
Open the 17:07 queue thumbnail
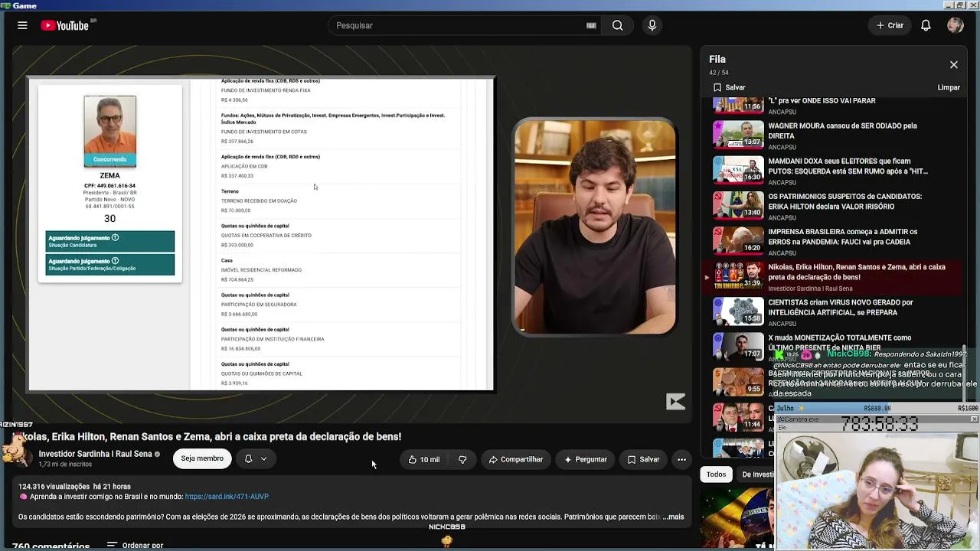tap(738, 346)
